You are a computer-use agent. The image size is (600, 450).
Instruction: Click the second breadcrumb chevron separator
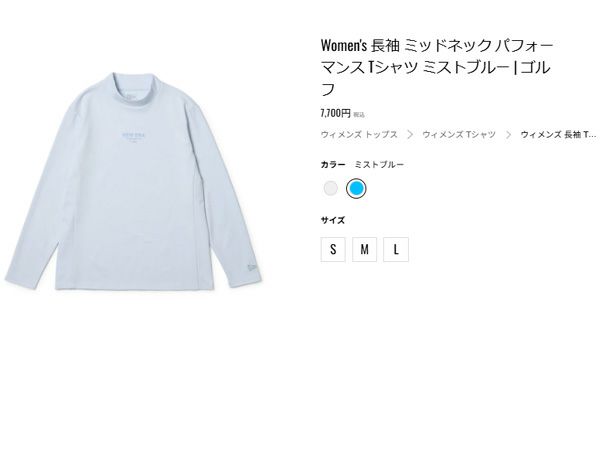coord(508,135)
